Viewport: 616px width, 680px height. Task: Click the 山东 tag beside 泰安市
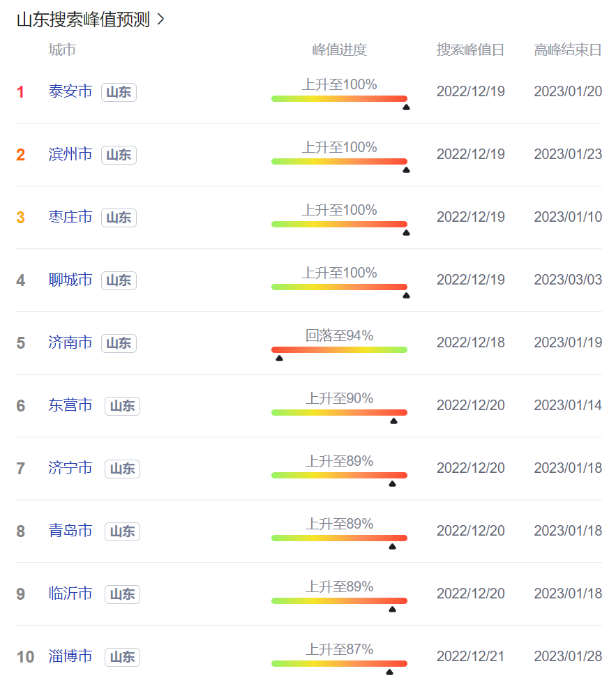119,92
